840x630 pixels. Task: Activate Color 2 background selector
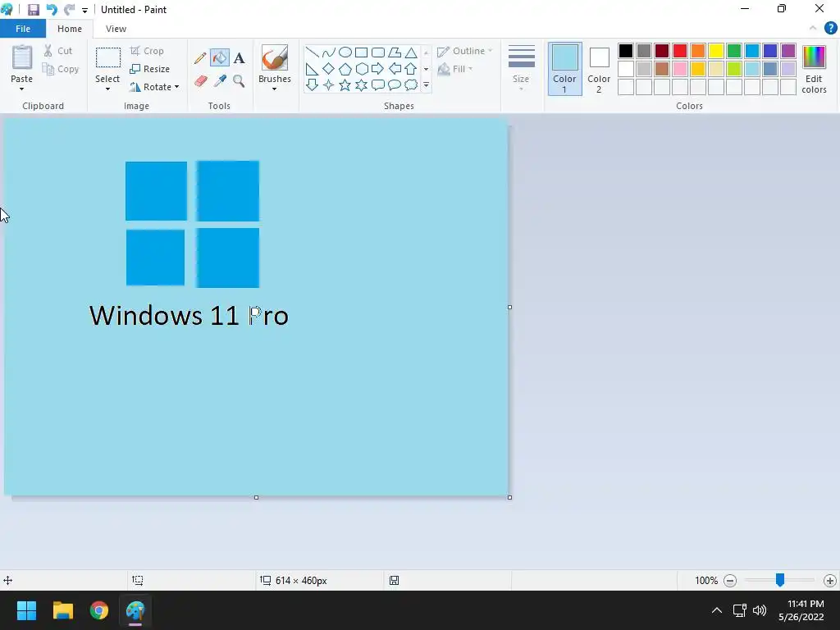coord(599,69)
